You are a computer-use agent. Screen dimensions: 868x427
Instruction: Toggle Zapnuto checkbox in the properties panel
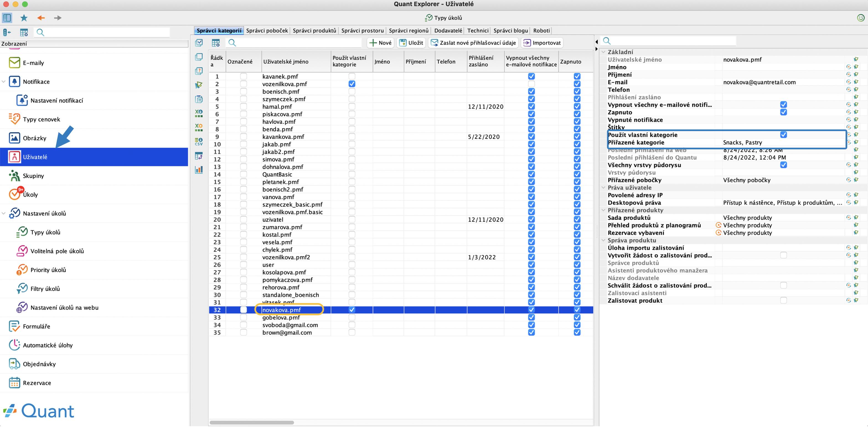(x=783, y=112)
